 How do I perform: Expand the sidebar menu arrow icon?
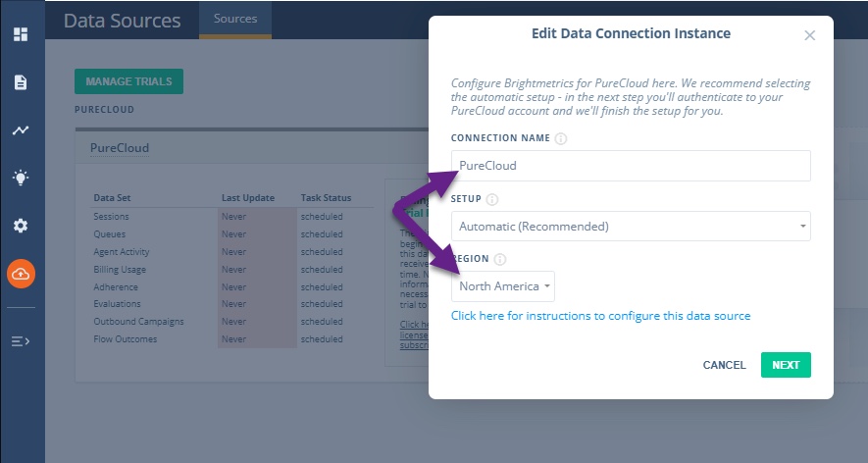(x=21, y=341)
